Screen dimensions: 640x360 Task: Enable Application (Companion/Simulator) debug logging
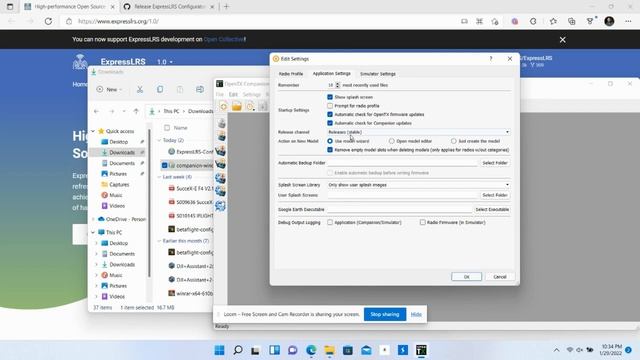[330, 222]
